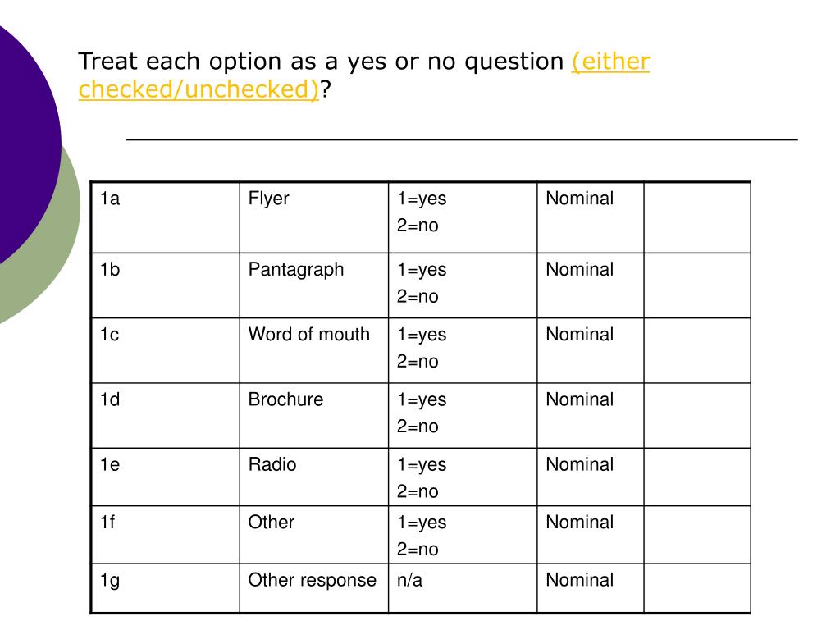This screenshot has height=630, width=840.
Task: Select the 'Word of mouth' cell
Action: [314, 350]
